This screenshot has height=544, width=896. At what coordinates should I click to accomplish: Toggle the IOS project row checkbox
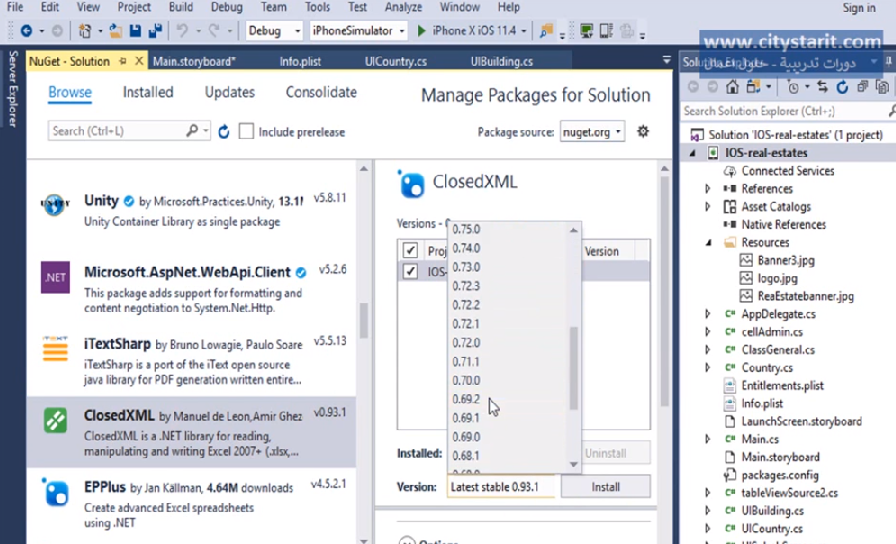(x=410, y=271)
